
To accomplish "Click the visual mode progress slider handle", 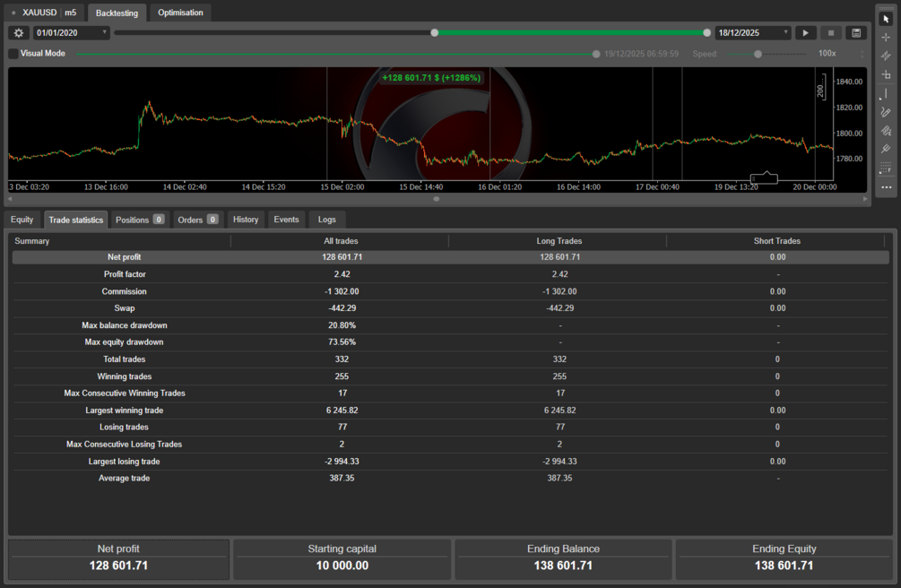I will (x=596, y=54).
